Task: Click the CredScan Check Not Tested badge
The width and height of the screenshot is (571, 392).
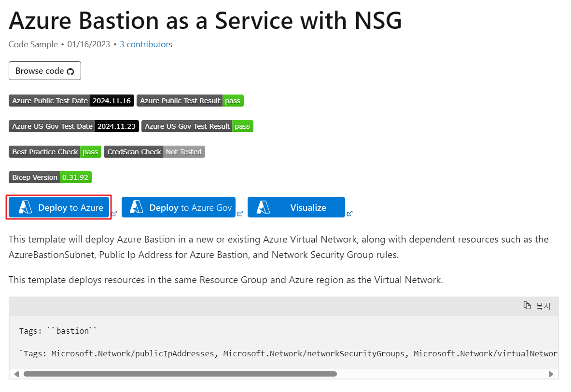Action: coord(154,151)
